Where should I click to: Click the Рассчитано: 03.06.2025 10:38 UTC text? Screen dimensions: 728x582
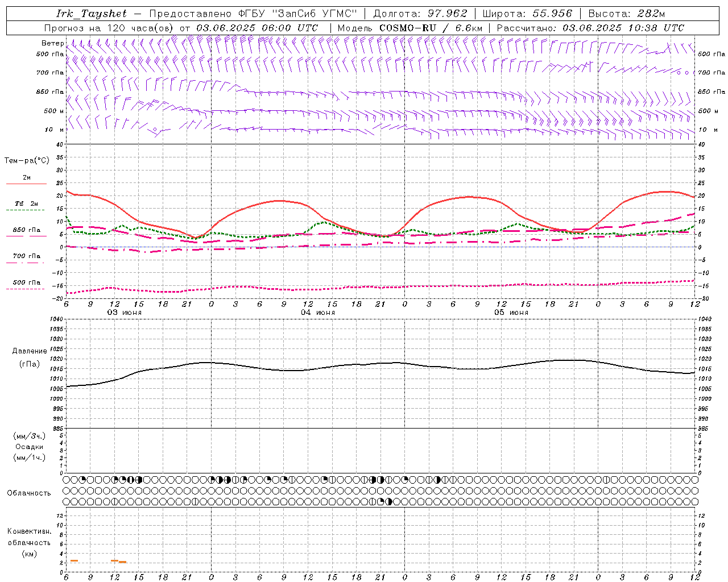(x=590, y=28)
